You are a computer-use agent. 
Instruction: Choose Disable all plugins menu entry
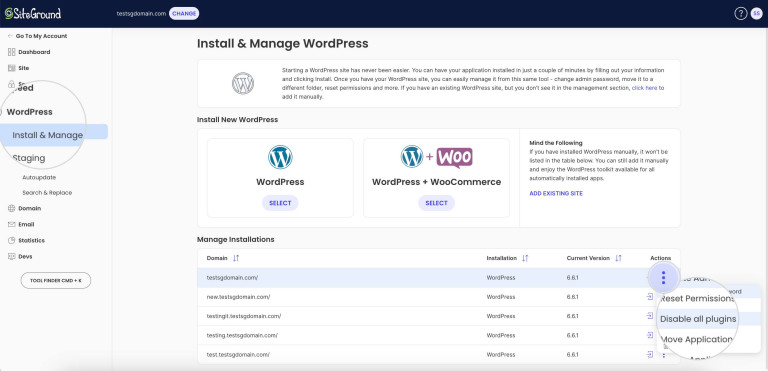coord(698,319)
